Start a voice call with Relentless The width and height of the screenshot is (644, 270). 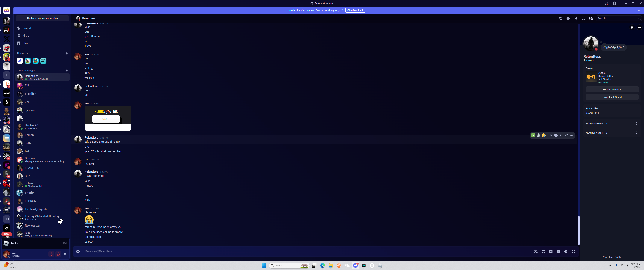[561, 18]
